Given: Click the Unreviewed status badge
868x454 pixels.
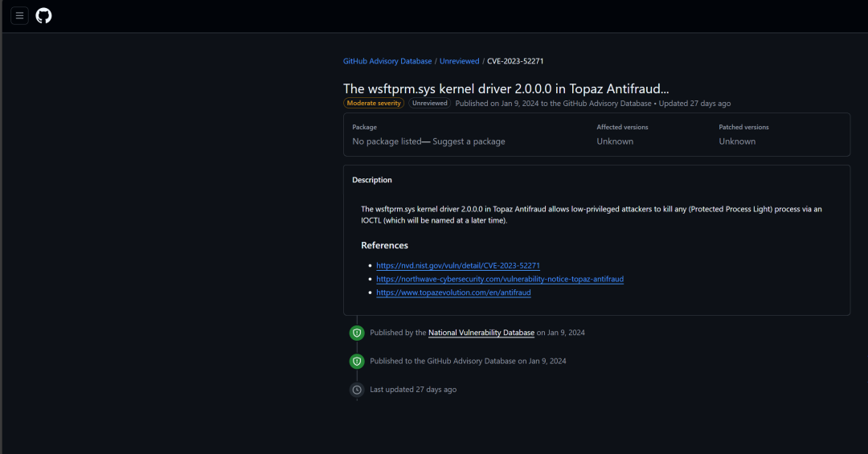Looking at the screenshot, I should [x=429, y=103].
